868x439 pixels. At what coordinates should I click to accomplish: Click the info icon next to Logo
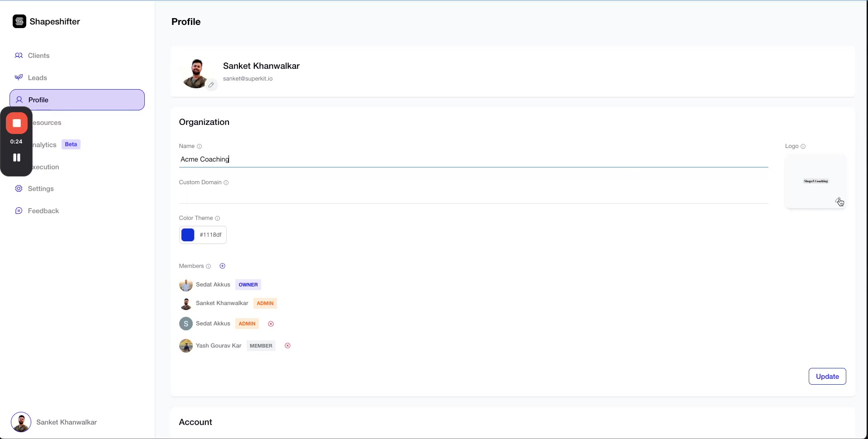click(x=803, y=146)
